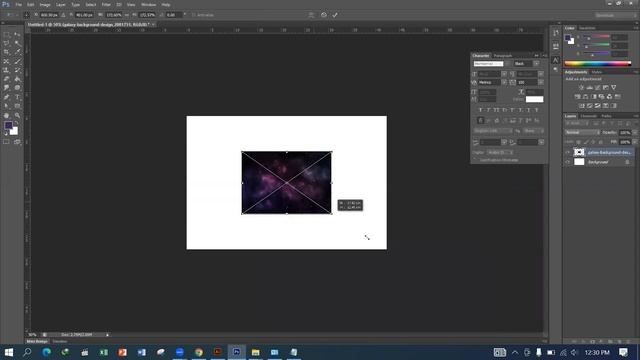Click the Background layer thumbnail

[579, 162]
